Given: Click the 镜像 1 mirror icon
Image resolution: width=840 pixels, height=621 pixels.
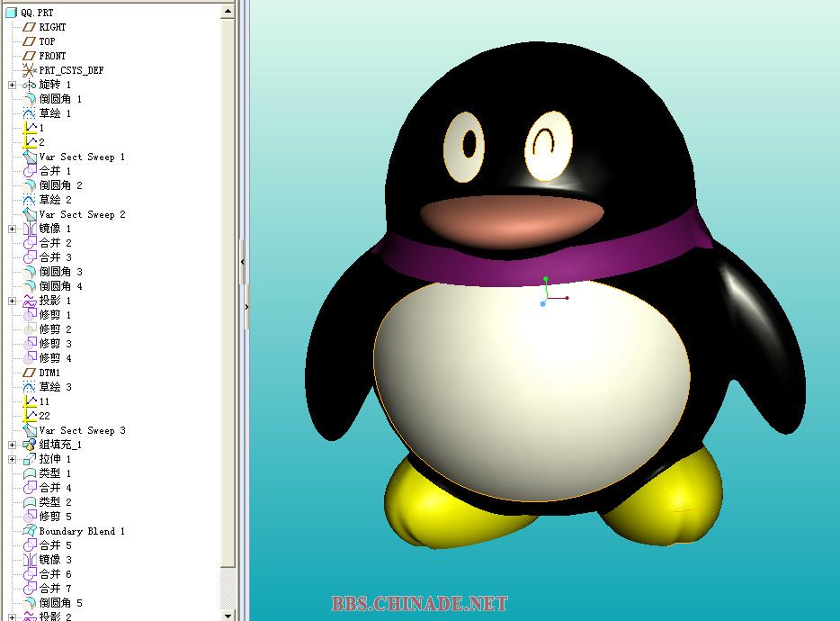Looking at the screenshot, I should 29,229.
